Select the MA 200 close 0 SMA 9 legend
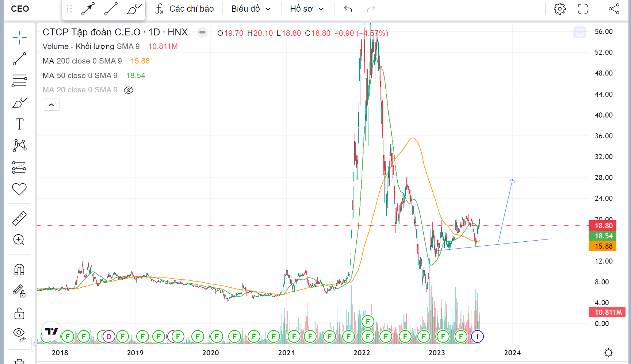 (x=82, y=61)
